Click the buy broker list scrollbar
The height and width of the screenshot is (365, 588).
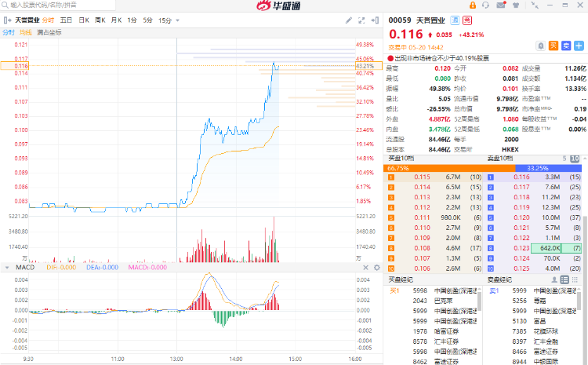pos(479,301)
